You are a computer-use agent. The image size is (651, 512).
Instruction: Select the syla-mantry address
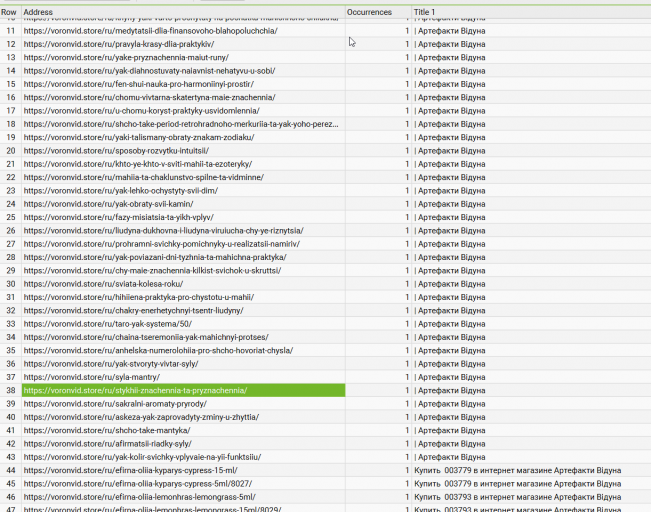(91, 377)
